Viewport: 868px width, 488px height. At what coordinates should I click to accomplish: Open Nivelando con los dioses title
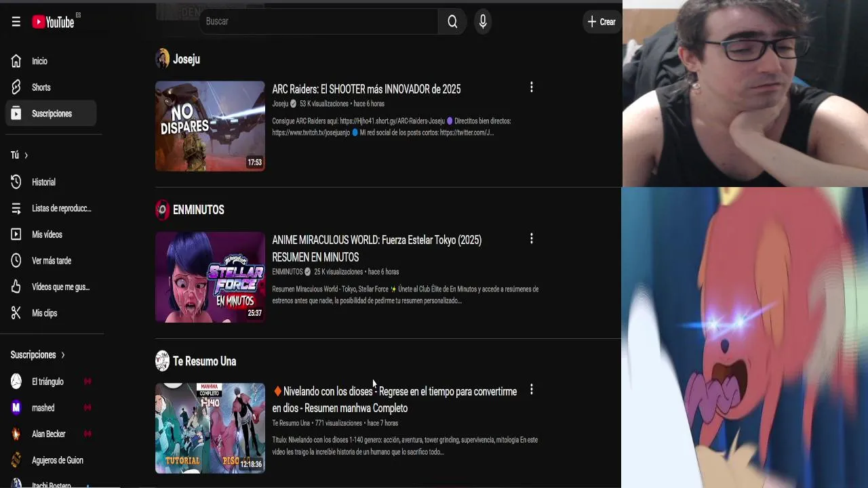pos(394,400)
